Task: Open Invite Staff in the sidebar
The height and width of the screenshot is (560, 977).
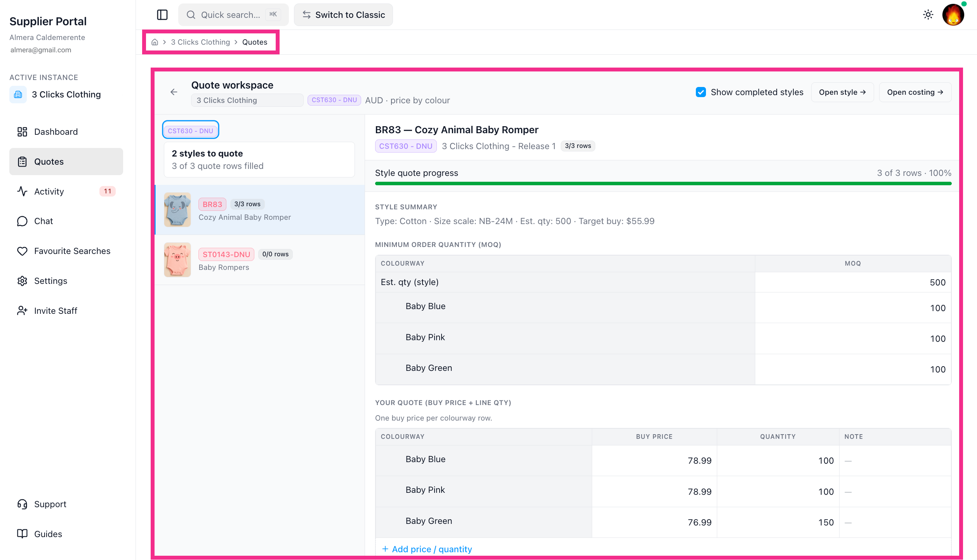Action: (66, 311)
